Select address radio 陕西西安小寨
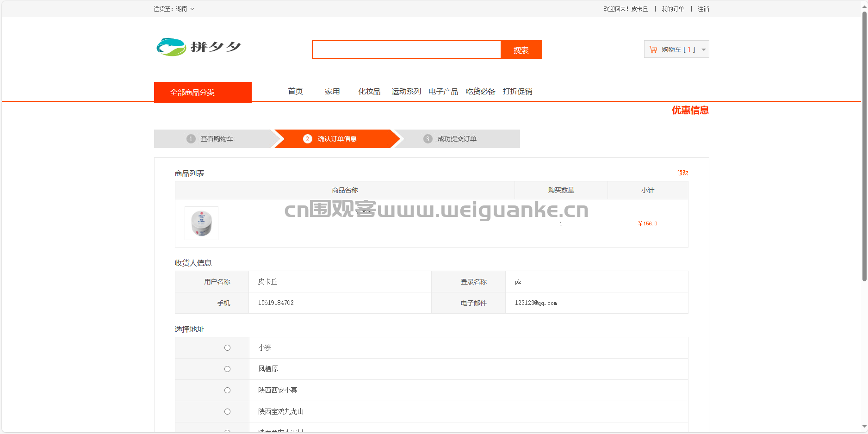The image size is (868, 434). [227, 391]
